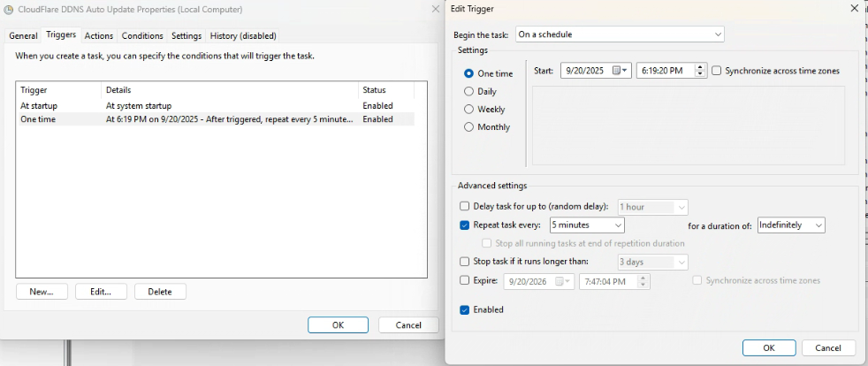
Task: Expand the 5 minutes repeat interval dropdown
Action: pyautogui.click(x=586, y=225)
